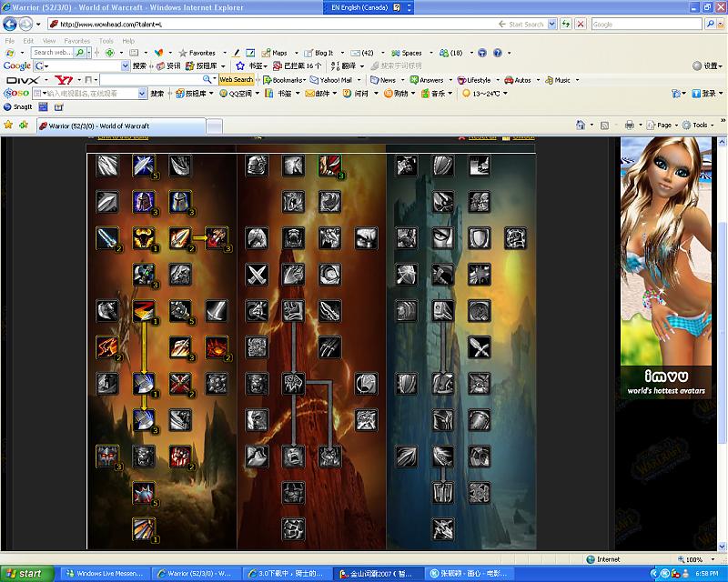The image size is (728, 582).
Task: Open the Tools command bar dropdown
Action: [x=698, y=125]
